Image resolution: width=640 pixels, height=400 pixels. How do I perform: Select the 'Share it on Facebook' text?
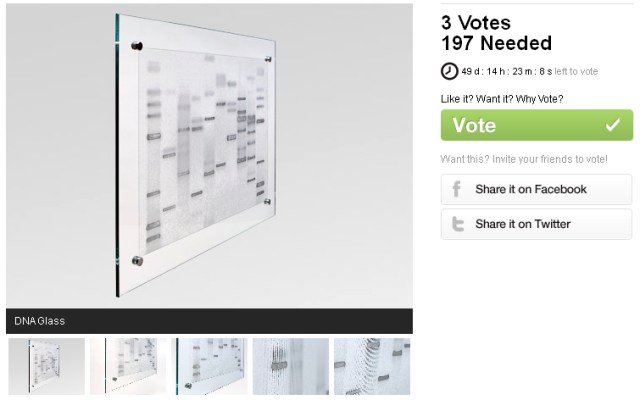coord(530,189)
